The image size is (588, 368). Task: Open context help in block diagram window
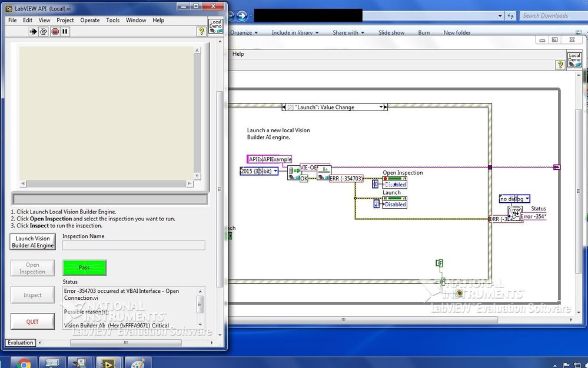(560, 65)
